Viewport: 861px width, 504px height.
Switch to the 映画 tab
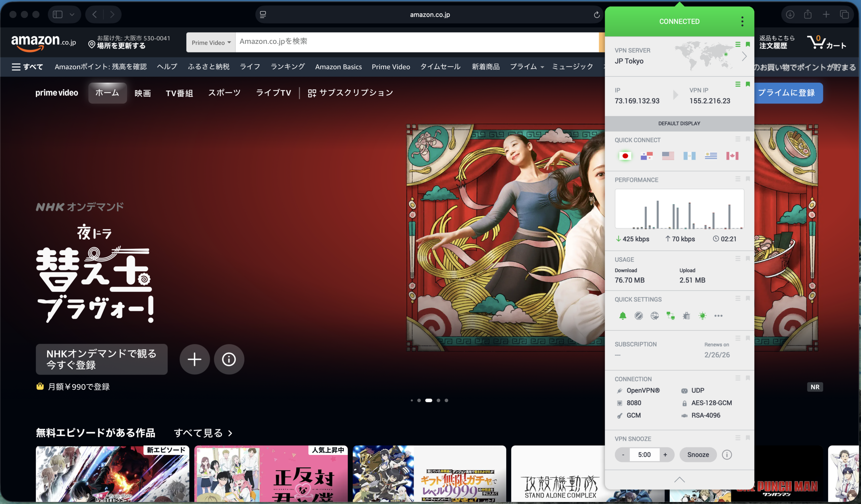tap(143, 93)
